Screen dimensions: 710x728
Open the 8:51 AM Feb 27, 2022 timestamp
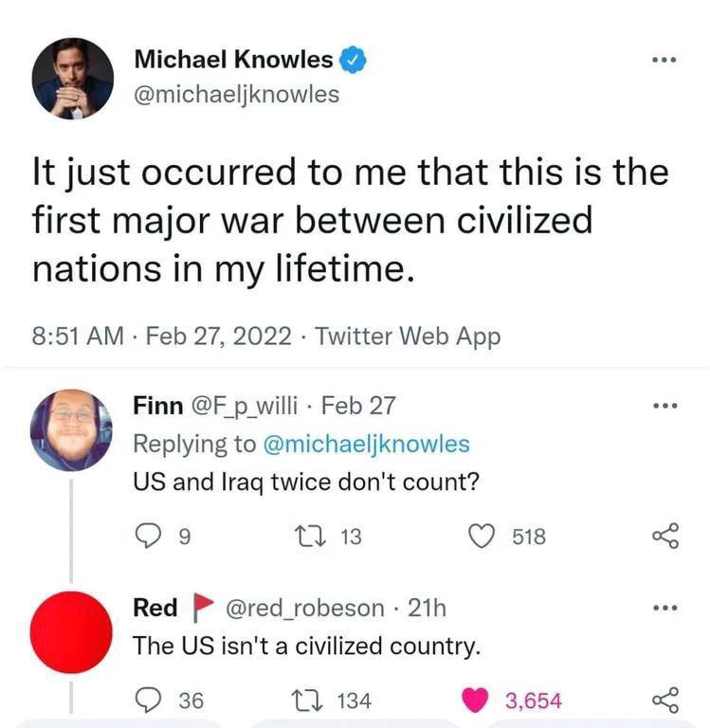pyautogui.click(x=161, y=337)
